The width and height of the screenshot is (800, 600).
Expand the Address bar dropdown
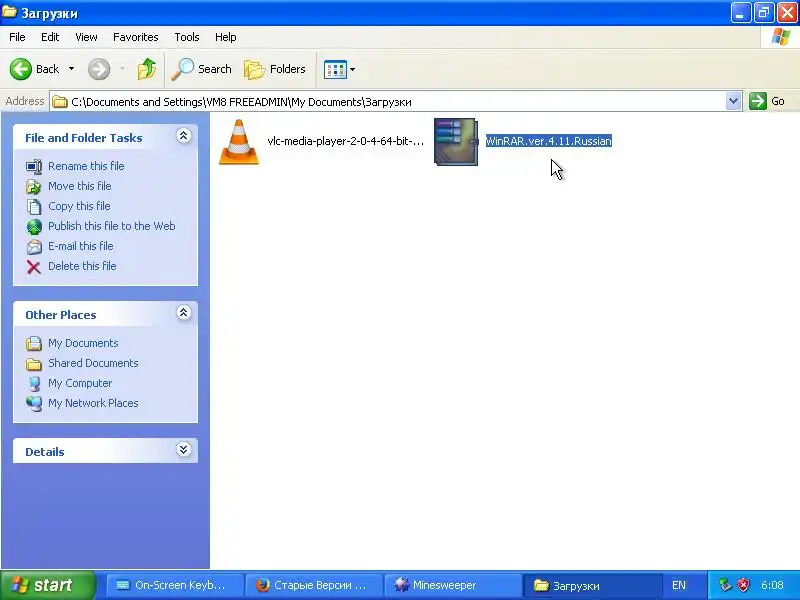coord(733,101)
